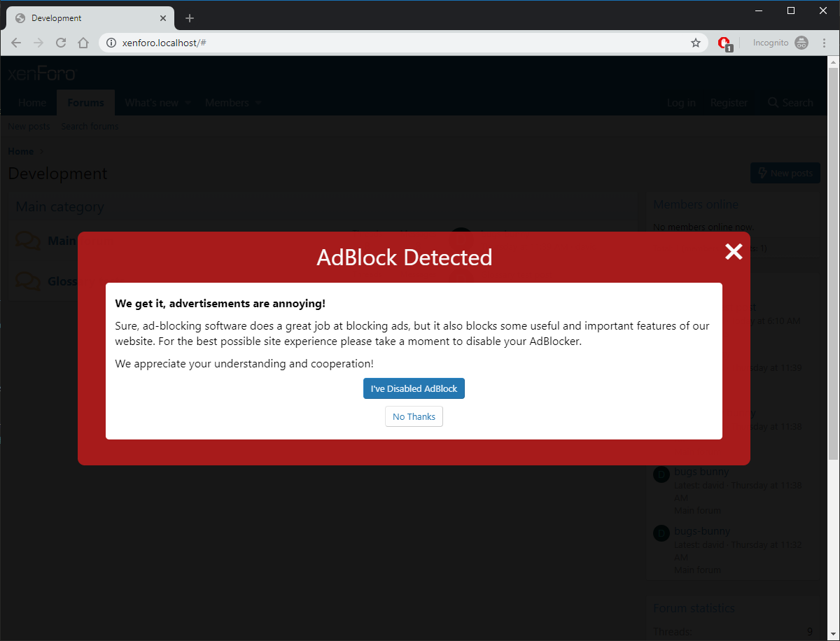Open Chrome three-dot menu
Image resolution: width=840 pixels, height=641 pixels.
824,43
